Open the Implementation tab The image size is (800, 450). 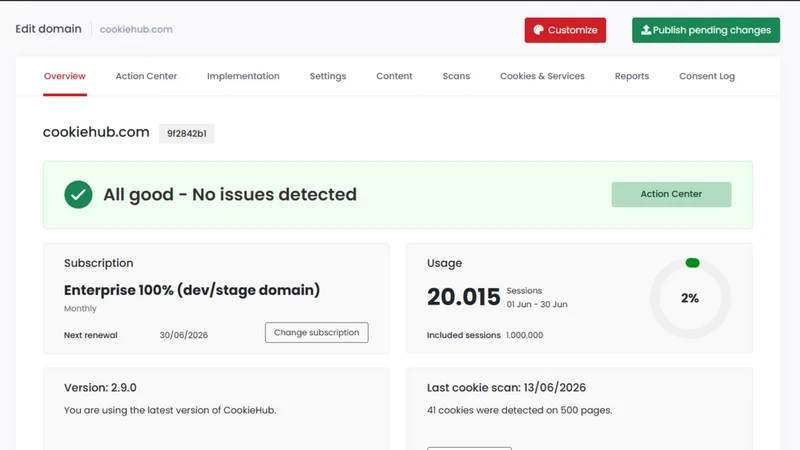tap(243, 76)
